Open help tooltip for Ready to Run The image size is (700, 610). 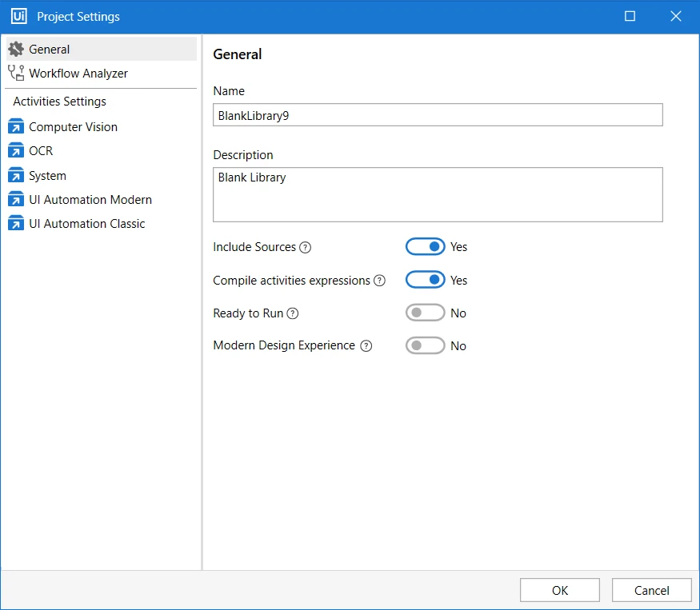(x=293, y=313)
